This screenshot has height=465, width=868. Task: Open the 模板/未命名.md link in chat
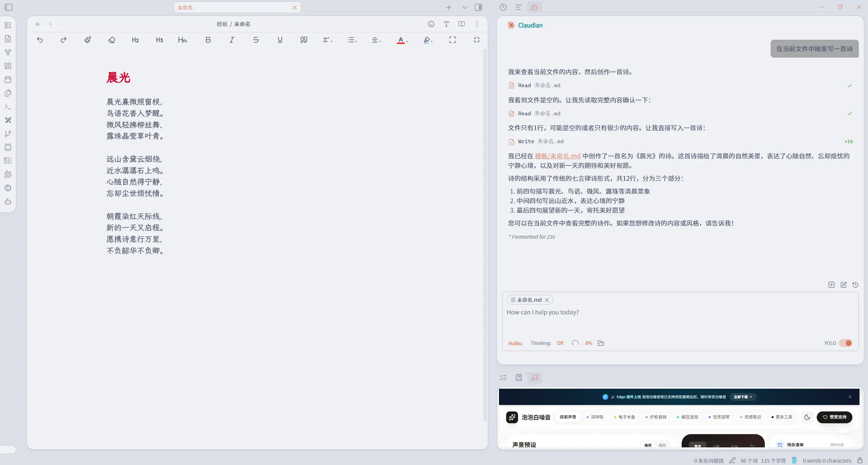tap(557, 156)
